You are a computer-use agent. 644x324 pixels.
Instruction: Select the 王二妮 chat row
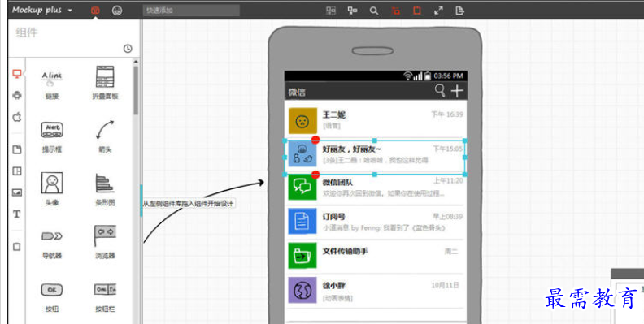[376, 120]
